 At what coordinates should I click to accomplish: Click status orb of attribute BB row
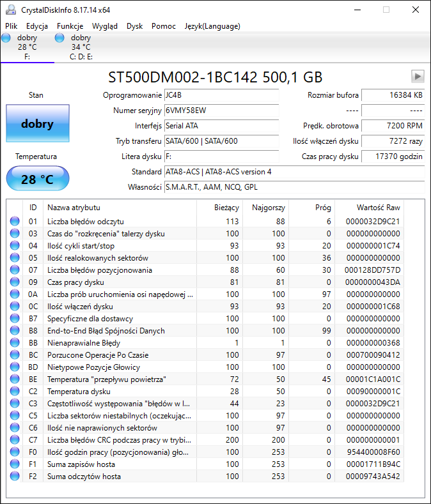point(15,342)
